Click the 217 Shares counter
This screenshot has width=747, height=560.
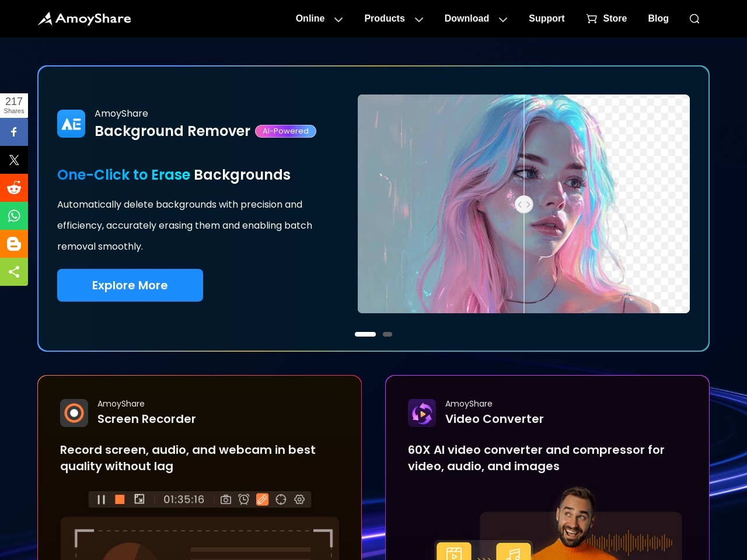tap(14, 105)
